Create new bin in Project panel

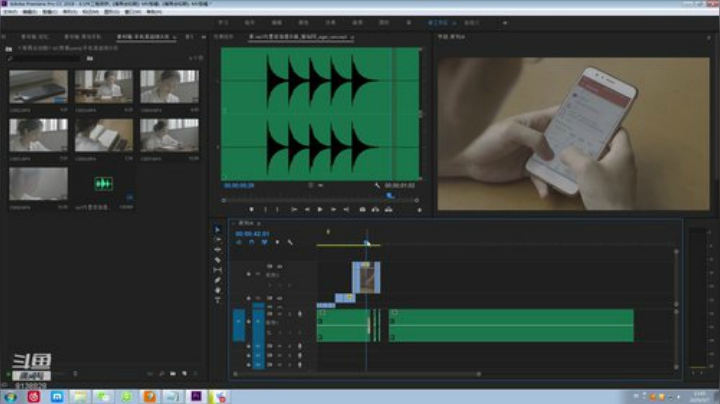coord(173,374)
